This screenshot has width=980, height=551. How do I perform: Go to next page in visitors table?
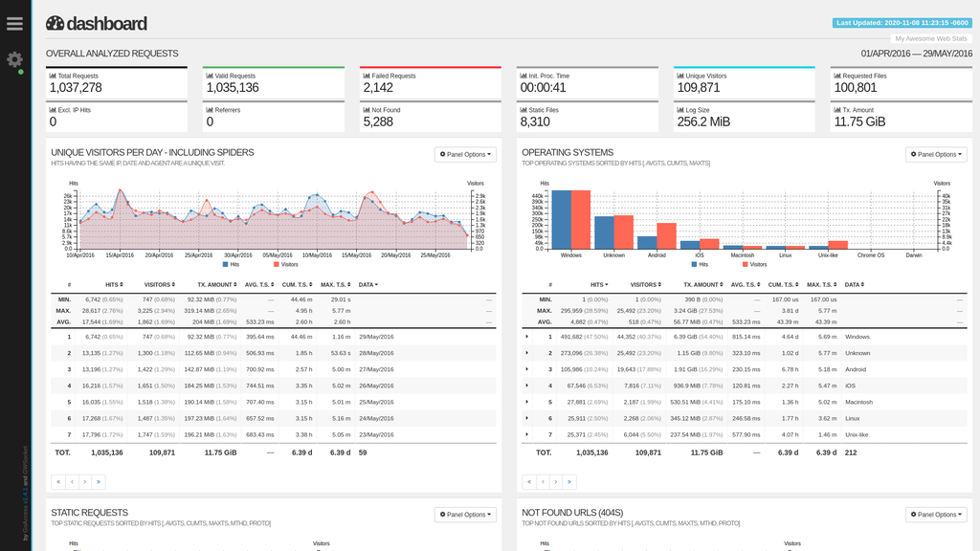(x=85, y=482)
